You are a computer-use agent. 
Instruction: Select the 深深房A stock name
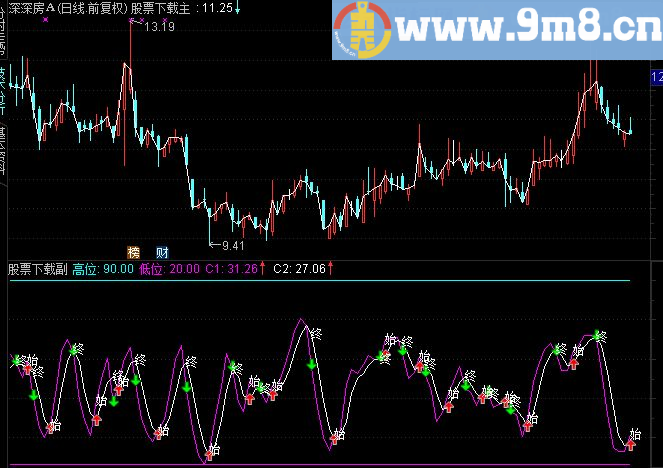pyautogui.click(x=28, y=7)
